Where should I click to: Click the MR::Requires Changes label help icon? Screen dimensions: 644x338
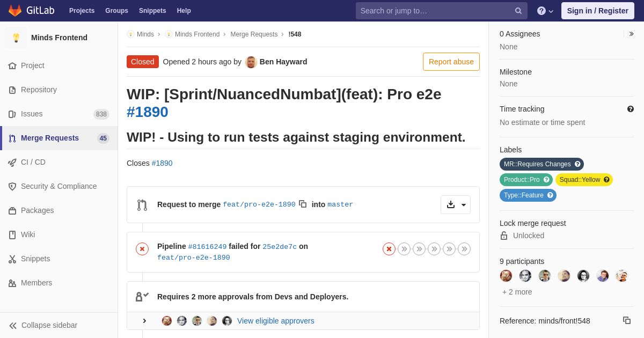click(577, 164)
